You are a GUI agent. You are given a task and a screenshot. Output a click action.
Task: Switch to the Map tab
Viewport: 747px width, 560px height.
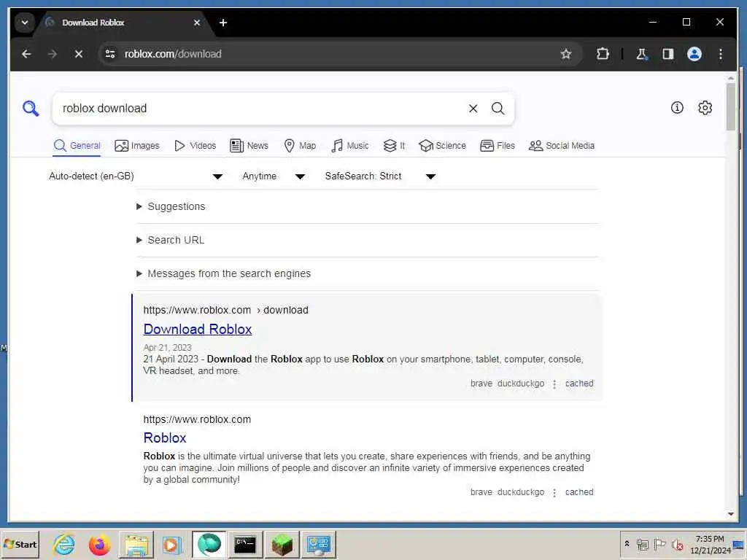[300, 146]
